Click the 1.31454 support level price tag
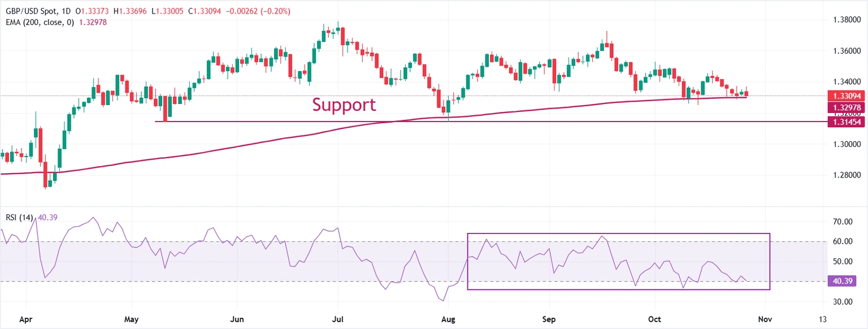Screen dimensions: 868x329 point(845,122)
